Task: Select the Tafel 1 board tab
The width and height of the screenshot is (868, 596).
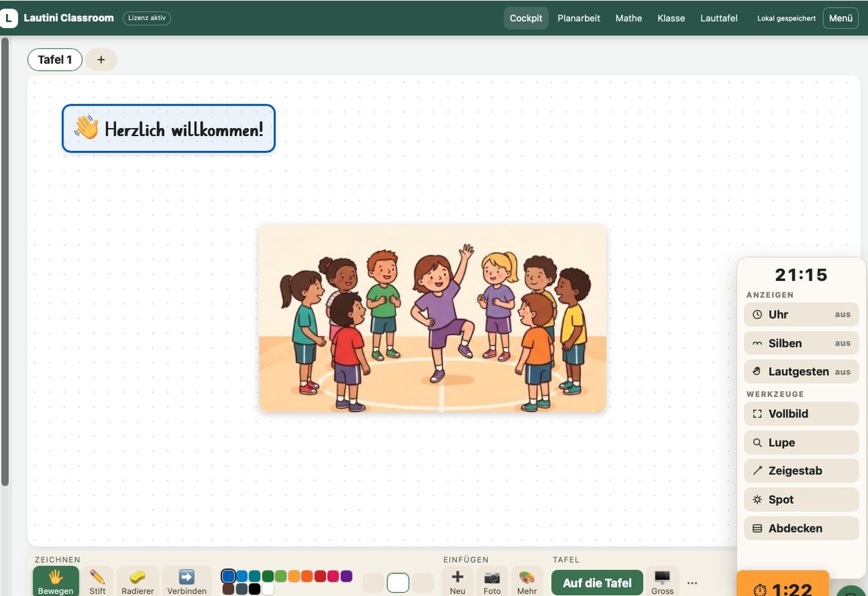Action: (x=55, y=59)
